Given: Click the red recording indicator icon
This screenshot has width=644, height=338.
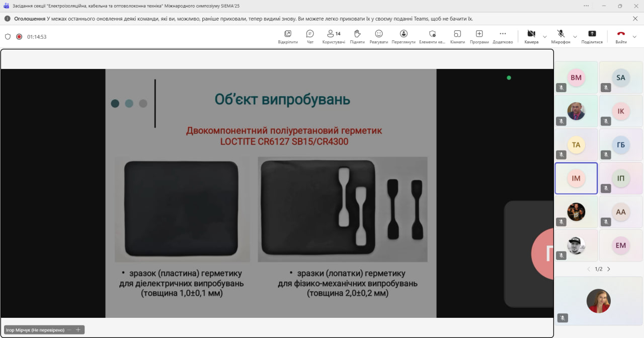Looking at the screenshot, I should click(x=19, y=37).
